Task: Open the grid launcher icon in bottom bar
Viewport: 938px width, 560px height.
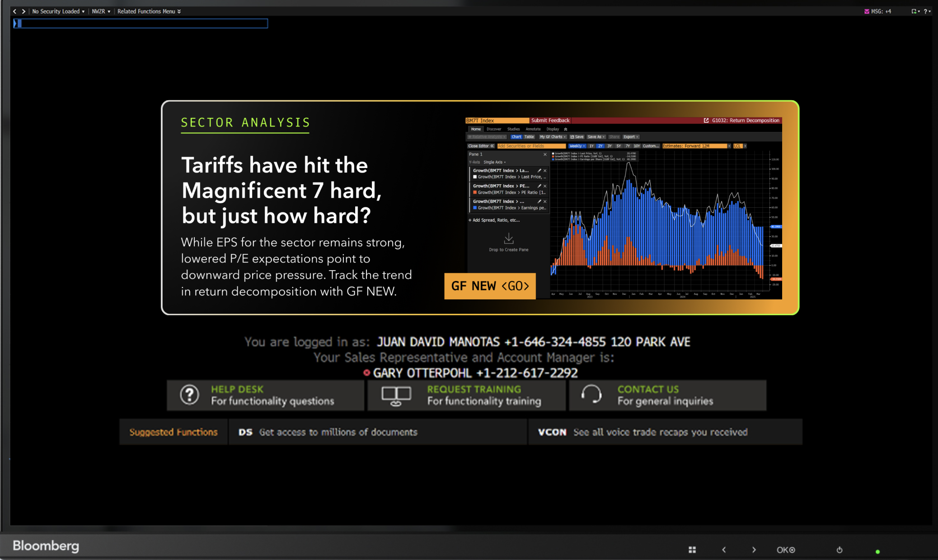Action: click(692, 550)
